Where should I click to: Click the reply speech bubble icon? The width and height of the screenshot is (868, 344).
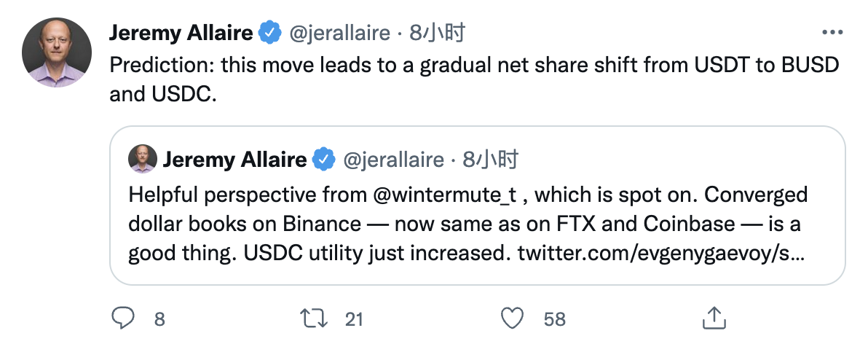[123, 318]
